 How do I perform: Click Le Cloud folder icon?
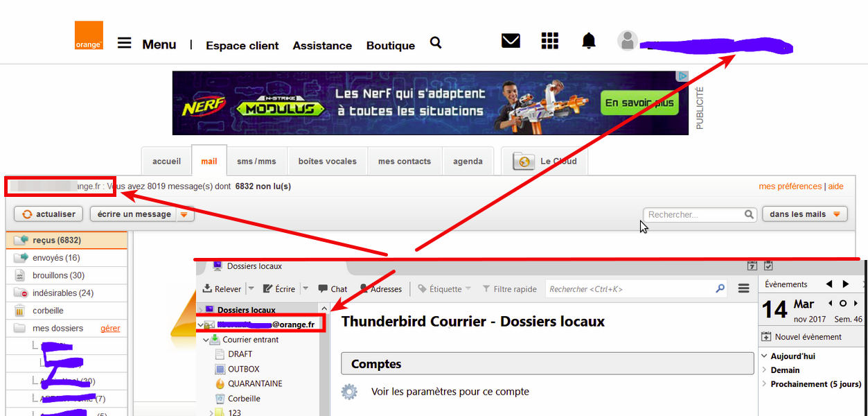pyautogui.click(x=524, y=162)
